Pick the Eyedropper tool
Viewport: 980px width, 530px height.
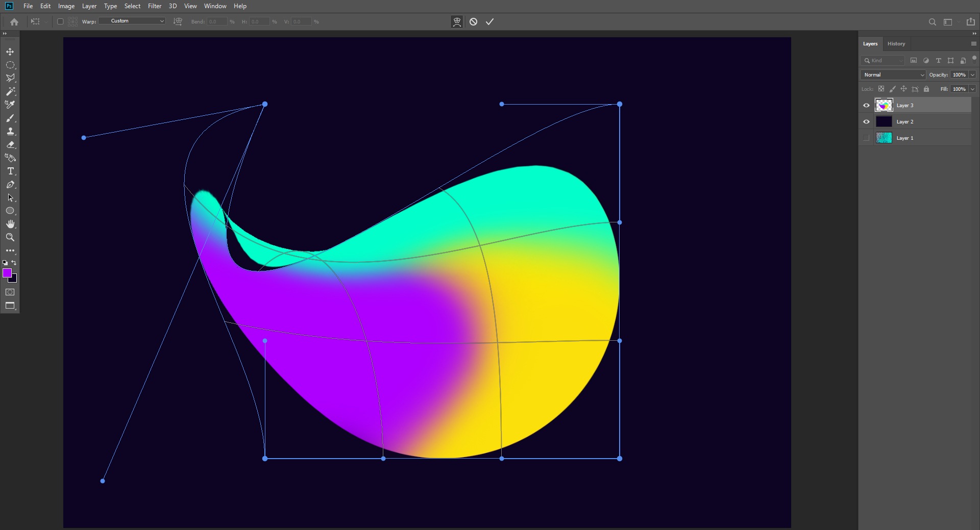(x=10, y=105)
